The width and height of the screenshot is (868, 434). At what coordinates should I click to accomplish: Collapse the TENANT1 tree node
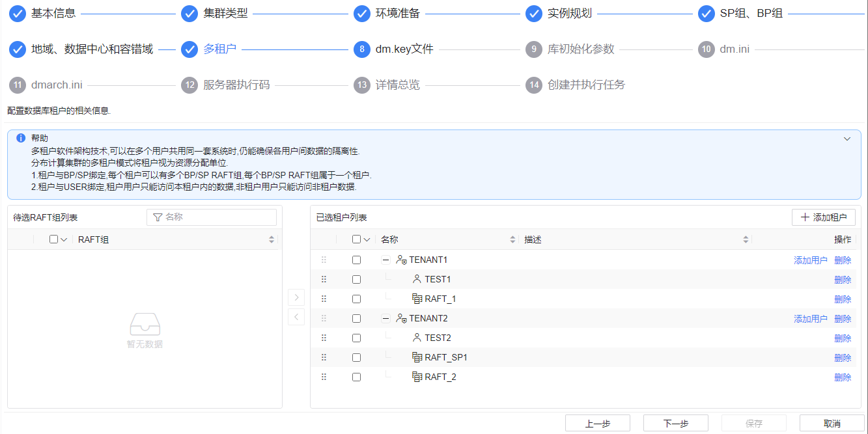385,260
